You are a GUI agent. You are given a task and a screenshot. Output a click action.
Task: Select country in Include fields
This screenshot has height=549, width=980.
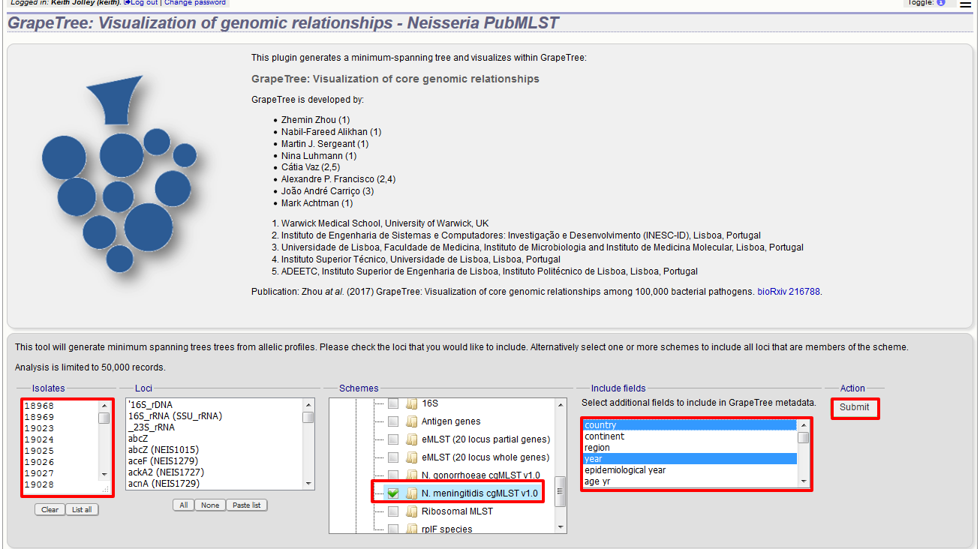pyautogui.click(x=690, y=425)
